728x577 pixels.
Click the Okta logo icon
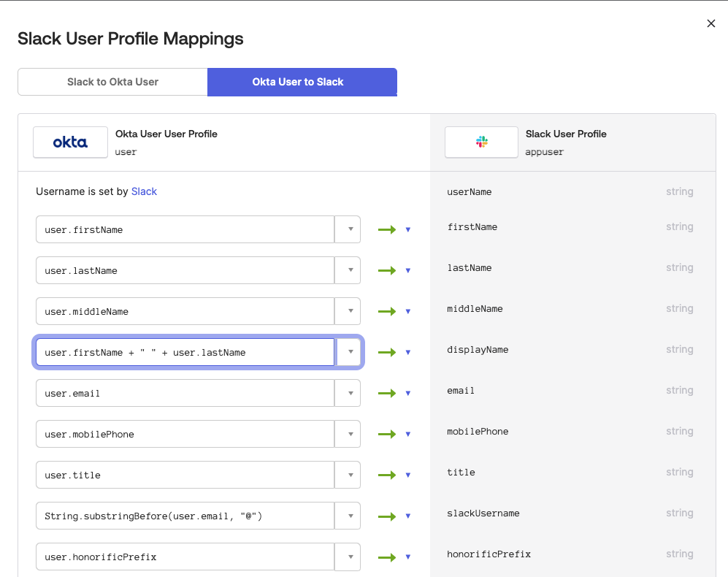(x=70, y=142)
